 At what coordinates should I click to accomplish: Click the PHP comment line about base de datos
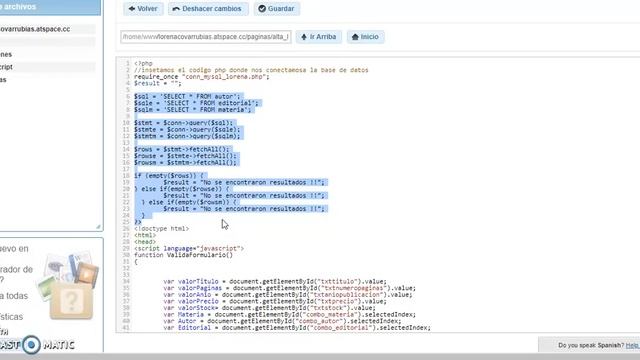[251, 70]
